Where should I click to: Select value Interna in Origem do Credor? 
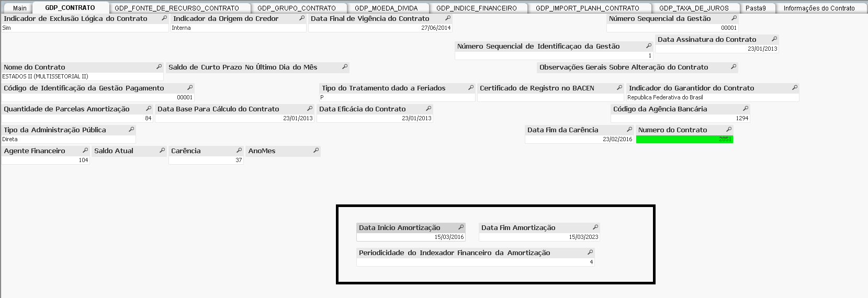point(239,28)
